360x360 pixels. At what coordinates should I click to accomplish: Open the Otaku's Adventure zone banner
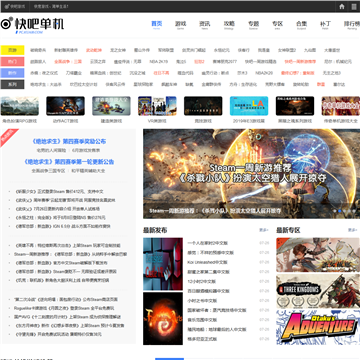click(318, 327)
